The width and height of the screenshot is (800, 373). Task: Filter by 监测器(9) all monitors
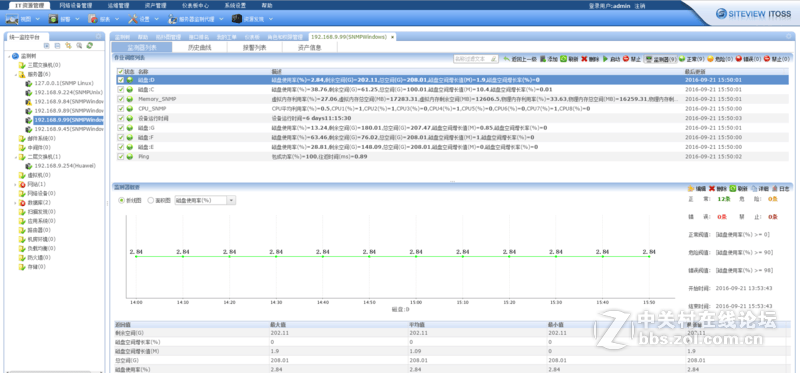[x=661, y=59]
